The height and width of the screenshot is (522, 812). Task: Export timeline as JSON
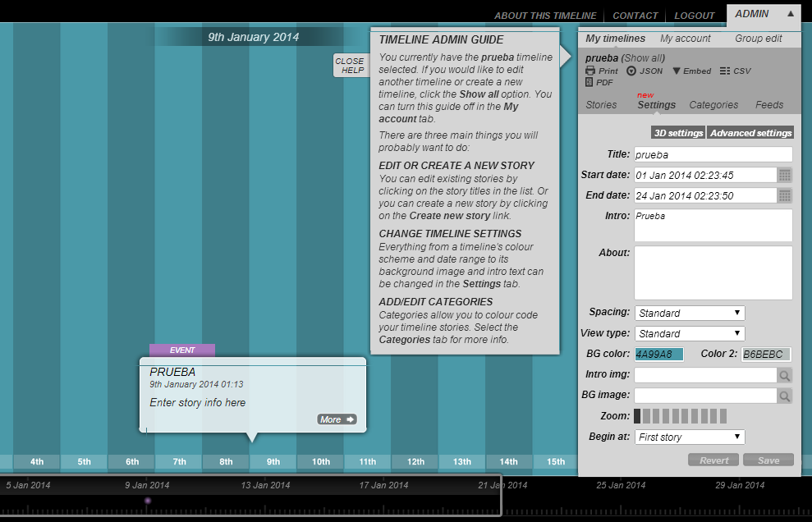coord(645,71)
